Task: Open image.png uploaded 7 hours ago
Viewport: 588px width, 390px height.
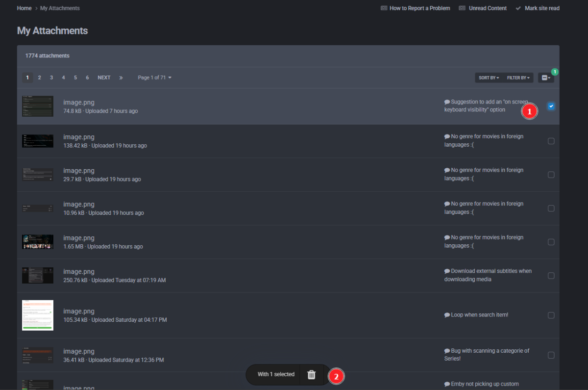Action: [x=78, y=103]
